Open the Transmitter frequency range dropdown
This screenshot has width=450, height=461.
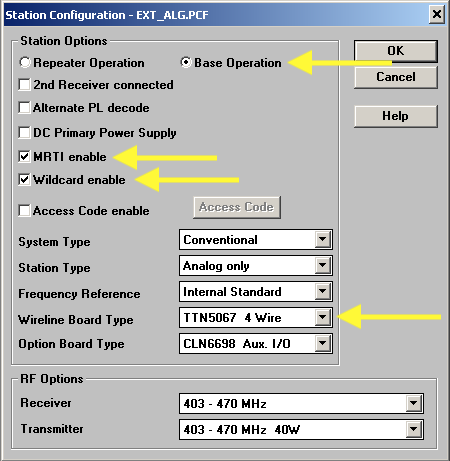pyautogui.click(x=414, y=429)
